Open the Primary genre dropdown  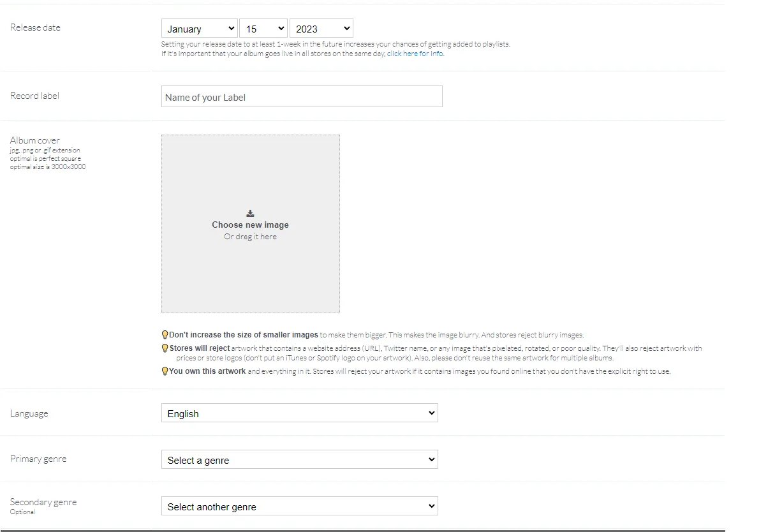(x=300, y=460)
